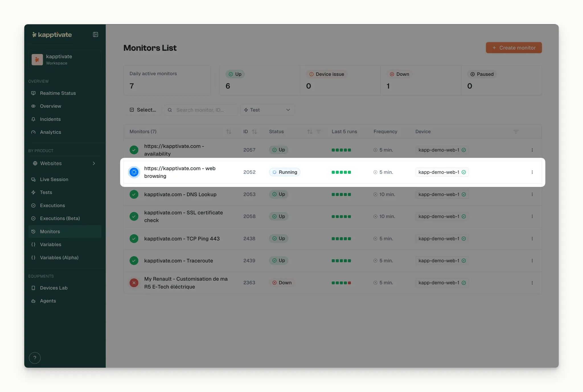This screenshot has width=583, height=392.
Task: Click device kapp-demo-web-1 in Traceroute row
Action: coord(442,261)
